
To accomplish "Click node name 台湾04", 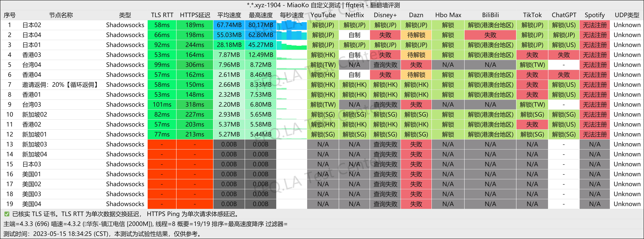I will (31, 65).
